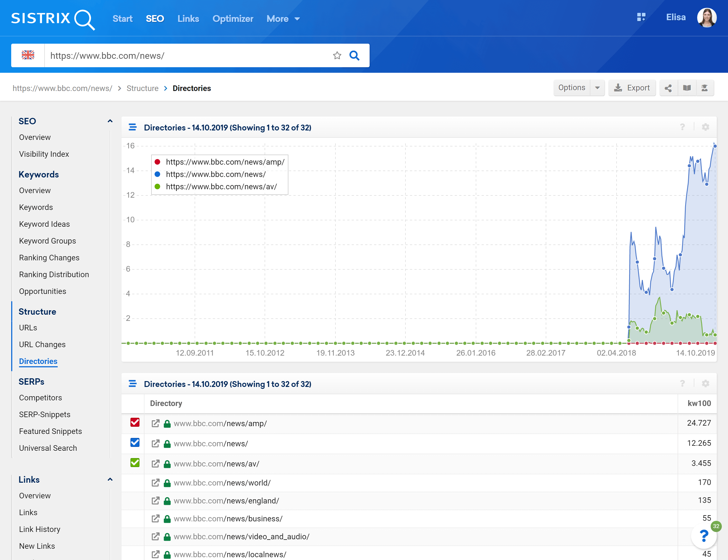Open the floating help button with 32 badge
The image size is (728, 560).
tap(704, 536)
